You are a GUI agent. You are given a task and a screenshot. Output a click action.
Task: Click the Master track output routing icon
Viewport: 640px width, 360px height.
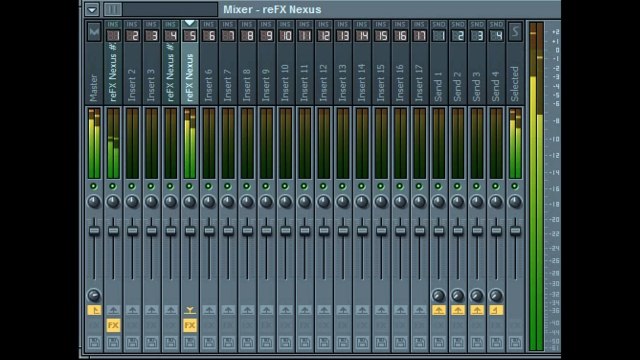point(94,310)
